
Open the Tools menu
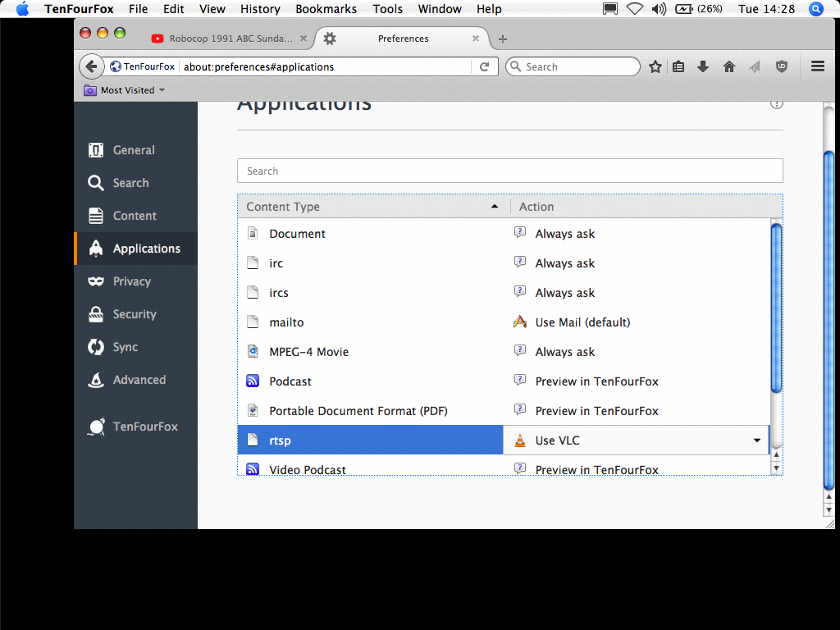(388, 9)
